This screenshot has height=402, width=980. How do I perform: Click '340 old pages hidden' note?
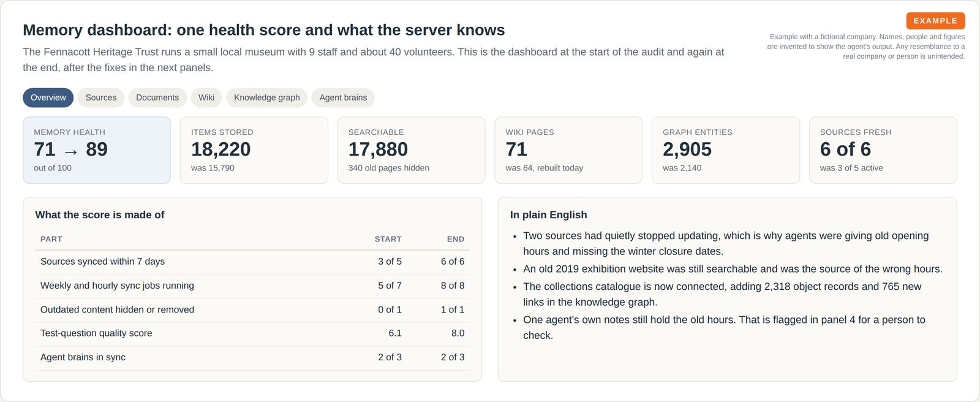388,168
